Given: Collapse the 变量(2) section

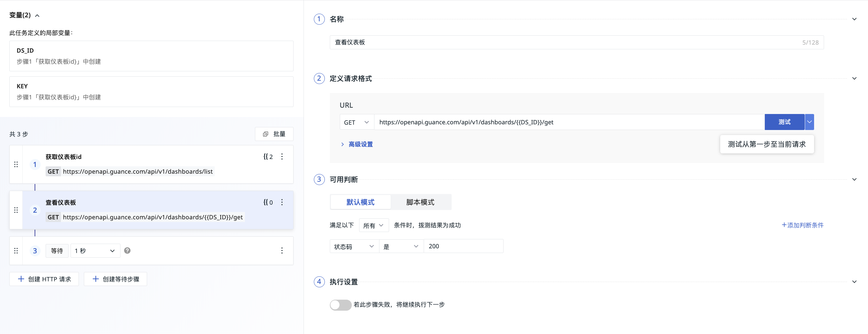Looking at the screenshot, I should pyautogui.click(x=37, y=16).
